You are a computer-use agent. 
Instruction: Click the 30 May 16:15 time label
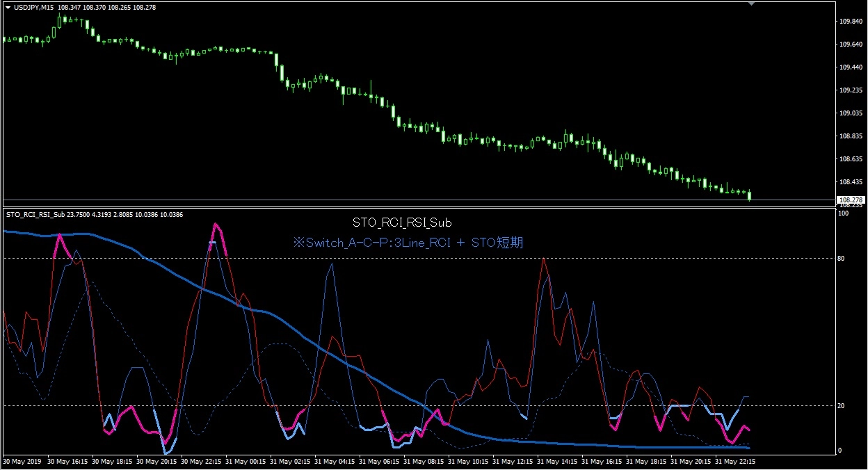tap(67, 461)
